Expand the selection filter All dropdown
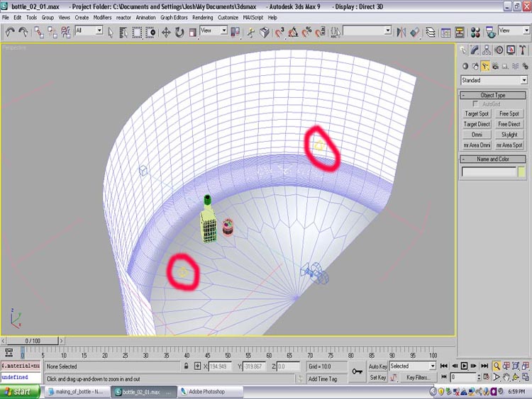 click(89, 31)
